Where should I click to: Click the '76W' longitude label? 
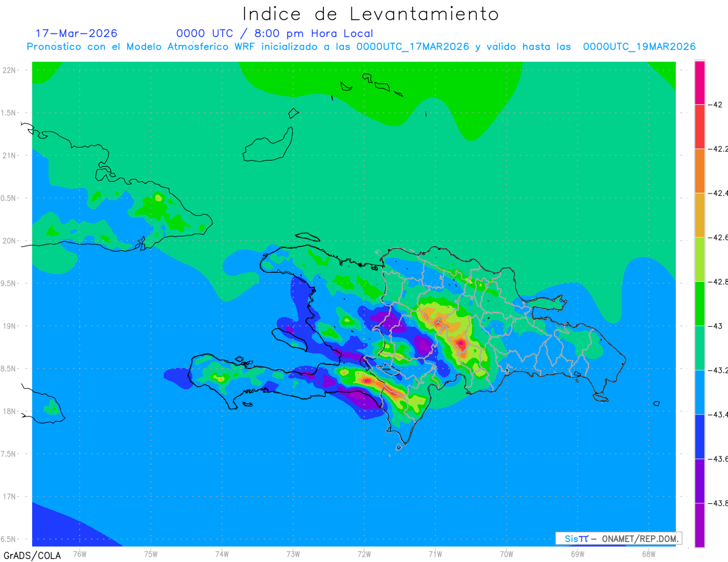pos(79,554)
